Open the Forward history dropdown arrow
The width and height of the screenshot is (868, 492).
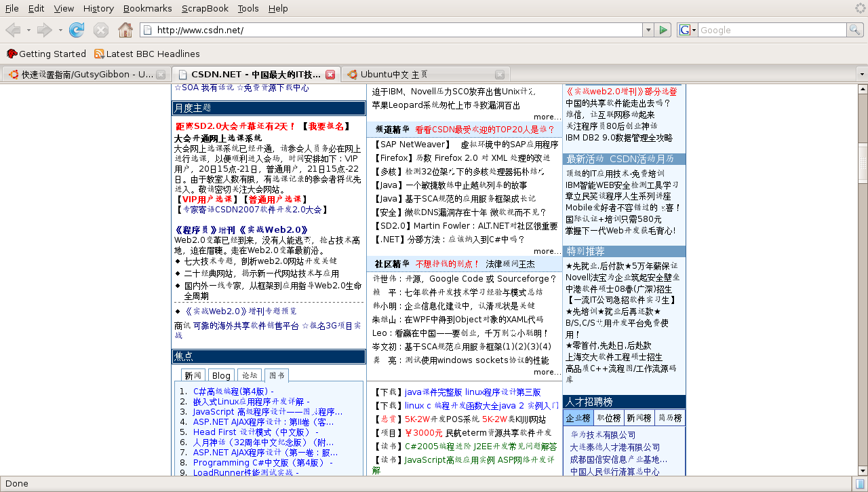point(60,30)
